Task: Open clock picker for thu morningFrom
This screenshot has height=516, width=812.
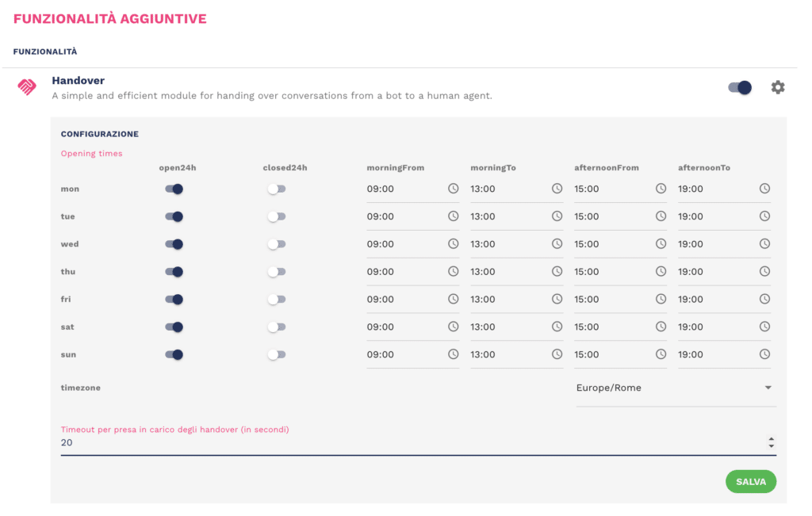Action: pos(453,271)
